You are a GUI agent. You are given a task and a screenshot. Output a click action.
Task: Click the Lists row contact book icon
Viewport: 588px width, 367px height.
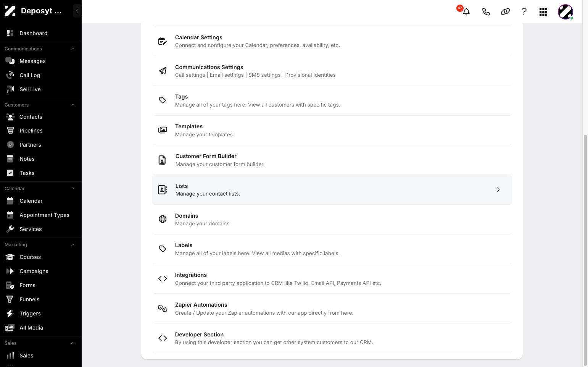click(163, 190)
